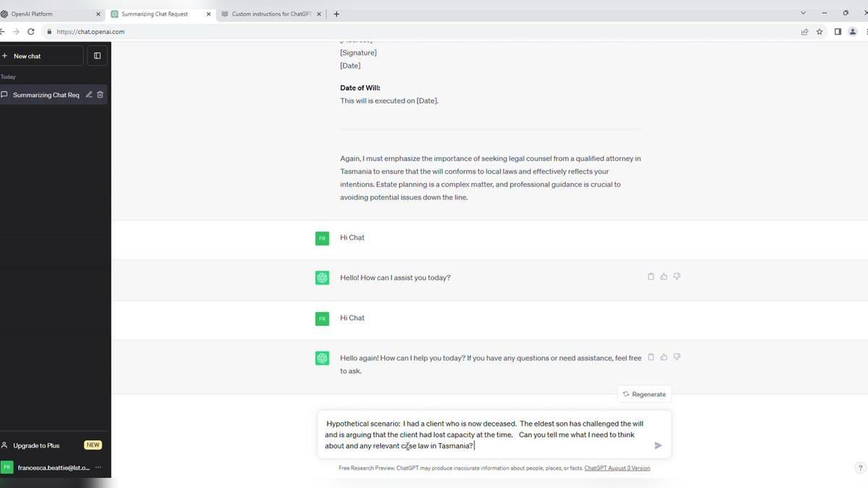Switch to Custom instructions for ChatGPT tab
868x488 pixels.
coord(271,14)
